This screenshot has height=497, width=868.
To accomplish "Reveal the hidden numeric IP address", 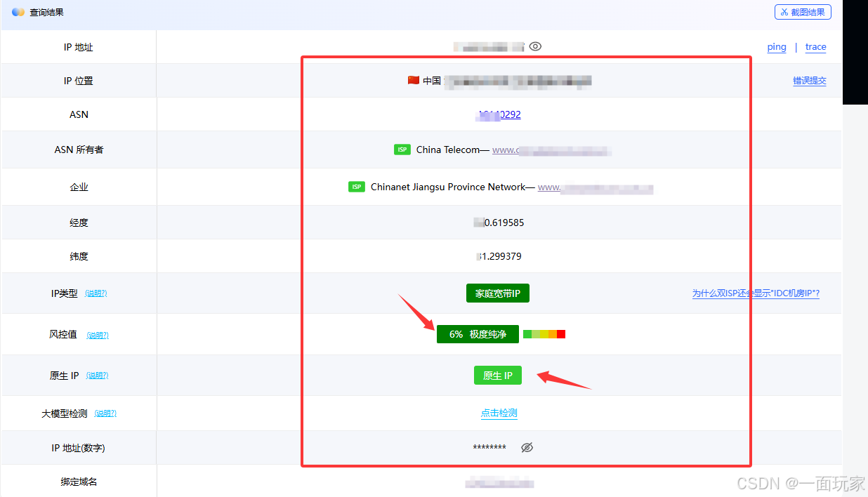I will (527, 447).
